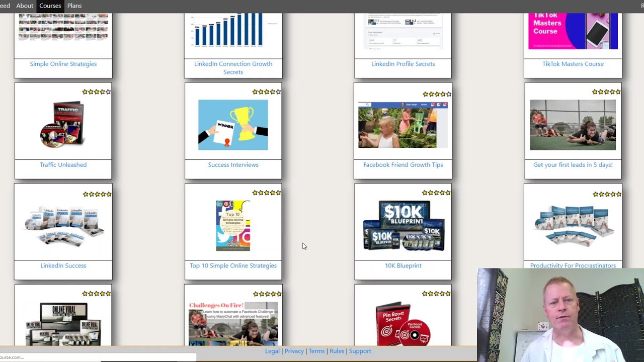Click star rating on Pin Boost Secrets card
This screenshot has height=362, width=644.
point(437,294)
